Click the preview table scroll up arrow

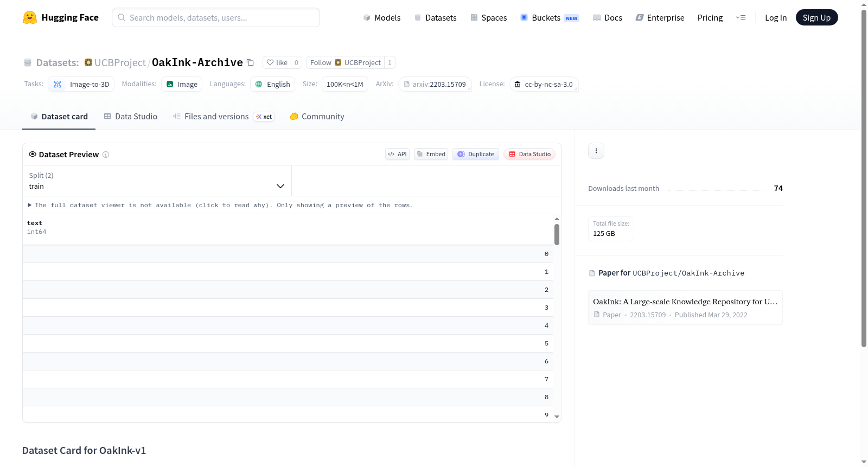pyautogui.click(x=557, y=219)
